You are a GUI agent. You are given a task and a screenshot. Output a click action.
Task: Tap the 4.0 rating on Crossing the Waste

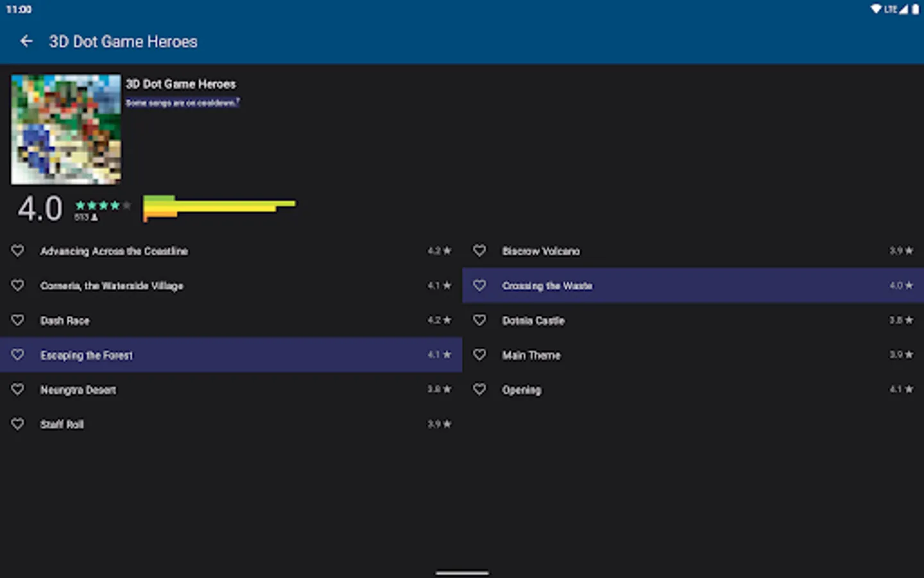pos(901,285)
